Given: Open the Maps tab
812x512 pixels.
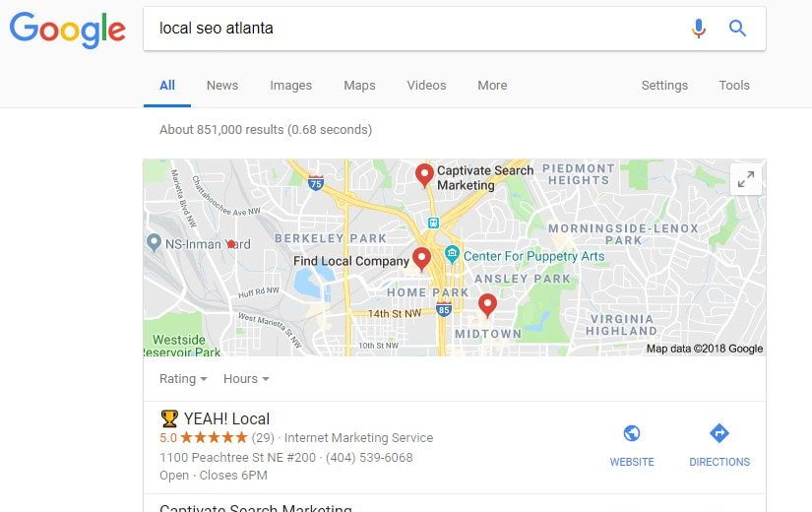Looking at the screenshot, I should (x=359, y=85).
